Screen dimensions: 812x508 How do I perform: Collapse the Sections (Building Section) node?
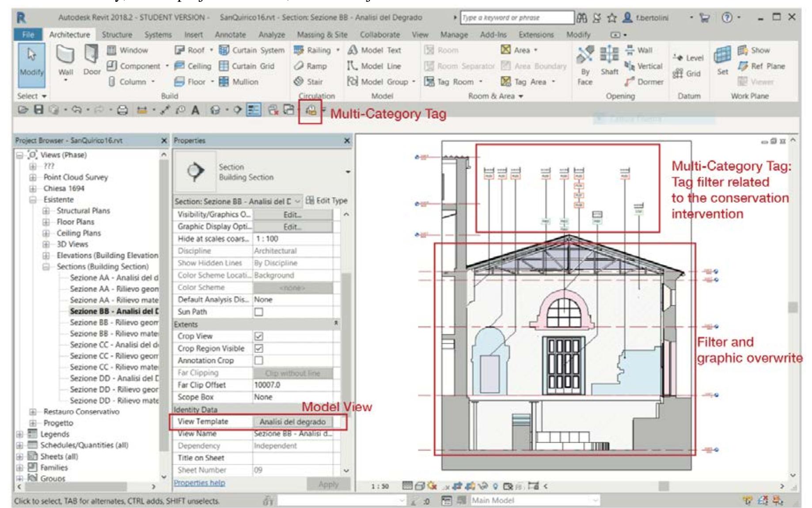pyautogui.click(x=46, y=267)
